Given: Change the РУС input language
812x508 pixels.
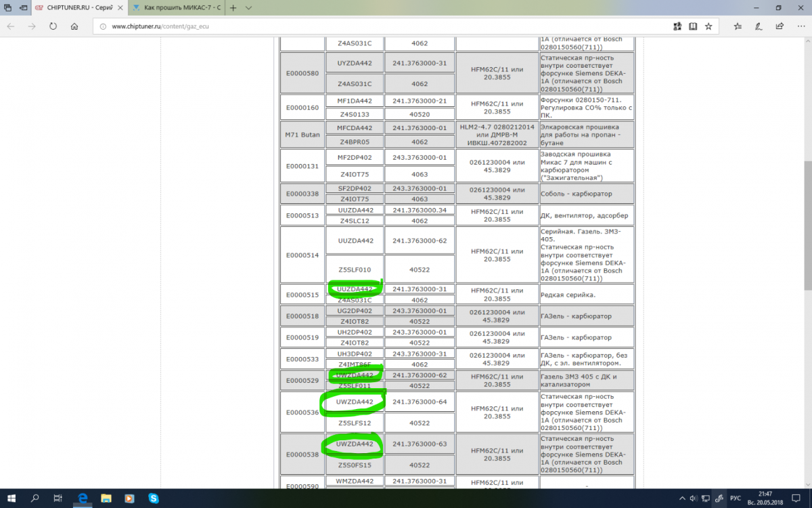Looking at the screenshot, I should (736, 499).
